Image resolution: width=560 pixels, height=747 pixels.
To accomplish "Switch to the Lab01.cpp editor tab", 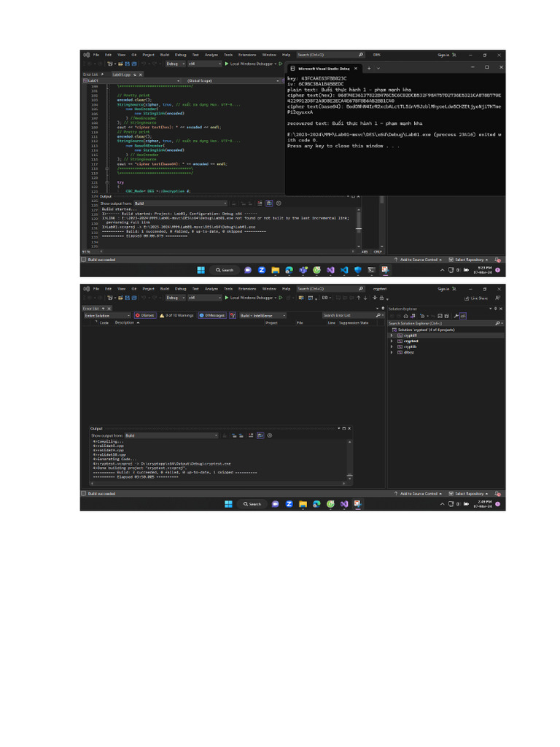I will 121,75.
